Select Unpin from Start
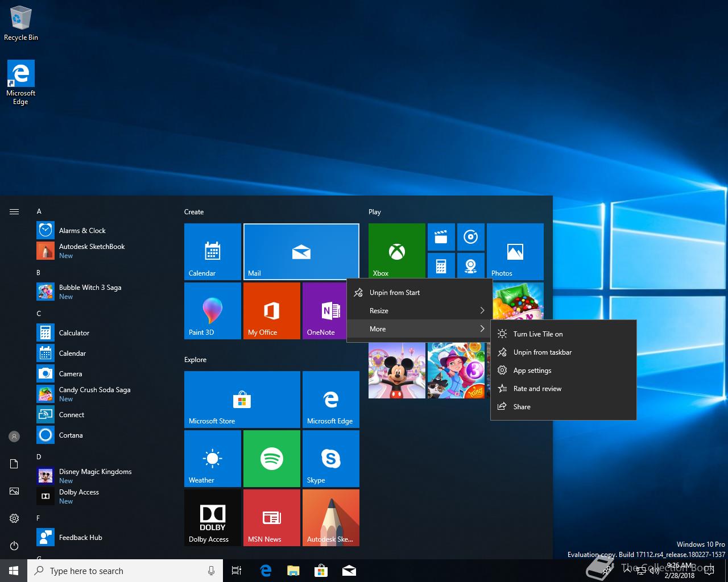The width and height of the screenshot is (728, 582). click(420, 293)
